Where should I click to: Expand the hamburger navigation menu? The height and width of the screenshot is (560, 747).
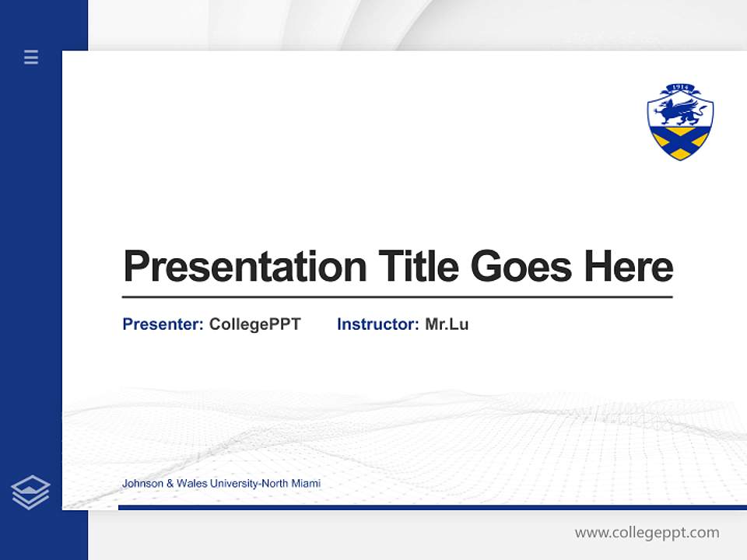(30, 58)
